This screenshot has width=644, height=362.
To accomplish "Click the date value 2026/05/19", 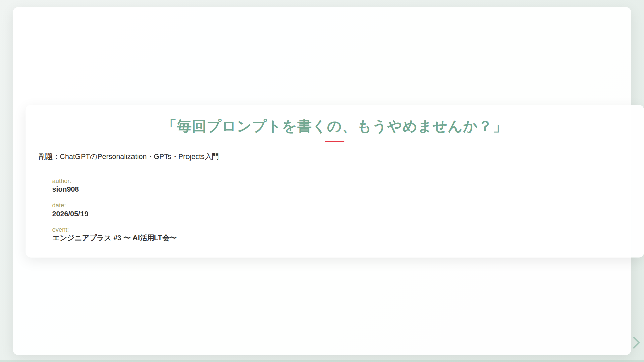I will coord(70,214).
